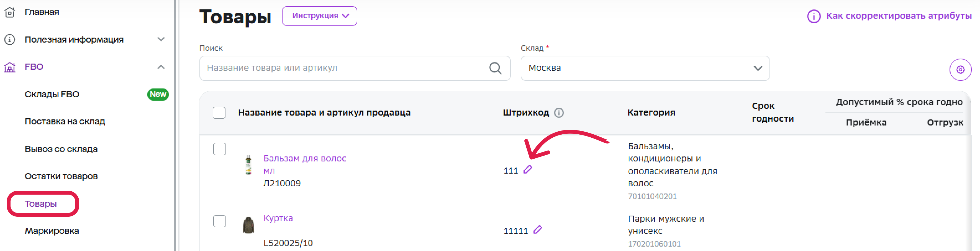Image resolution: width=980 pixels, height=251 pixels.
Task: Click the search magnifier icon
Action: (x=495, y=68)
